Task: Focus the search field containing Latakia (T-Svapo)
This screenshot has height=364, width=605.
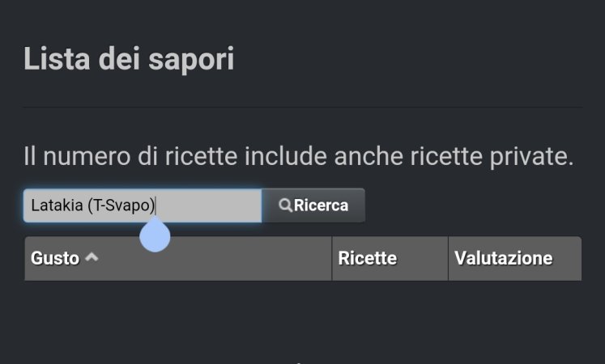Action: pos(143,205)
